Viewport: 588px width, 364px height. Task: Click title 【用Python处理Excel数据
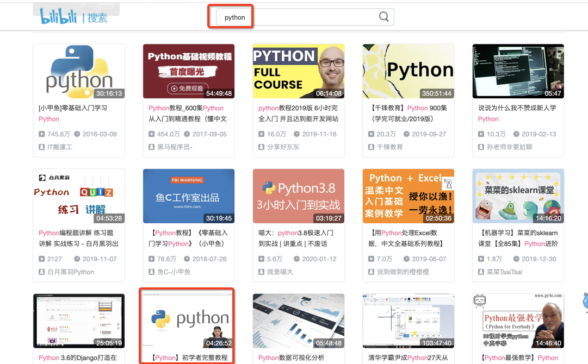(406, 238)
